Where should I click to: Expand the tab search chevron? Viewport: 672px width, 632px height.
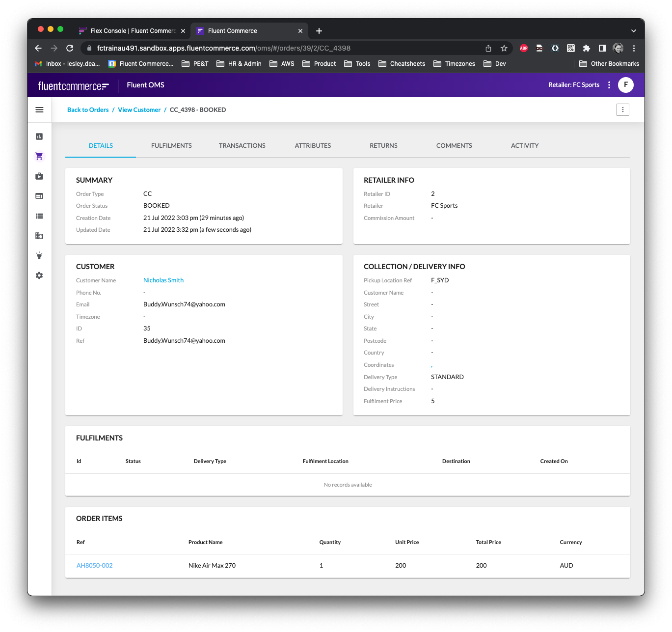click(634, 31)
